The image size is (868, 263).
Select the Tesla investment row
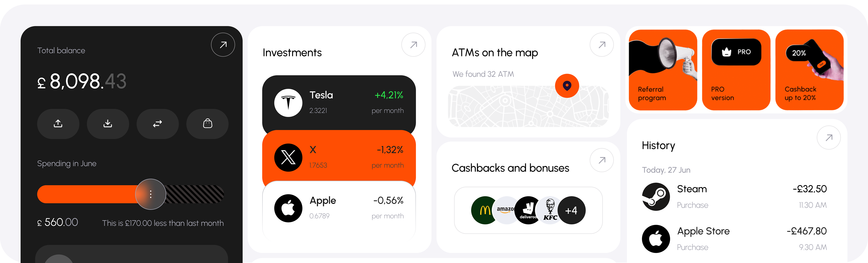click(339, 103)
